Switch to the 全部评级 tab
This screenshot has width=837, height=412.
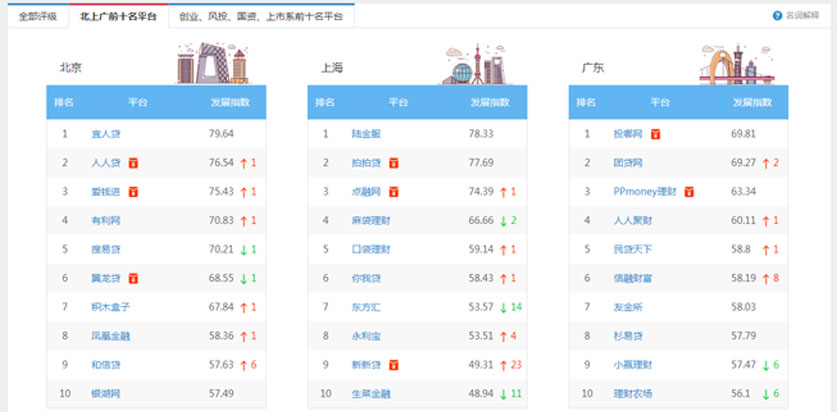38,17
